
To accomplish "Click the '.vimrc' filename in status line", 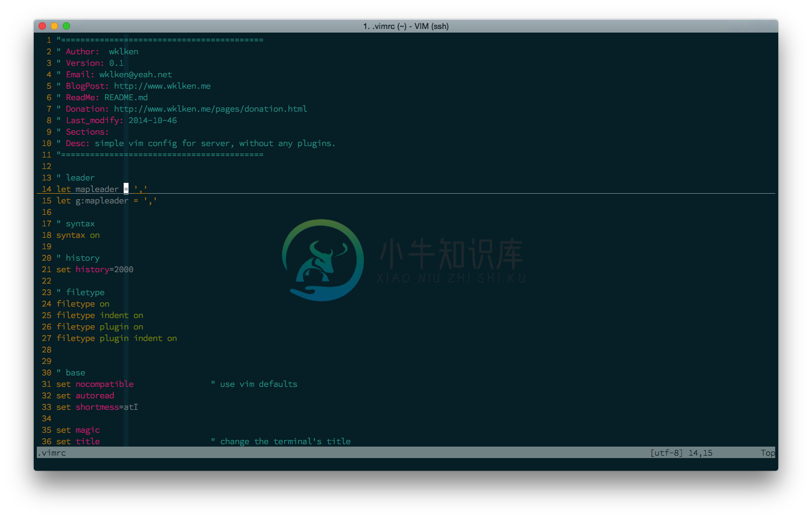I will coord(51,453).
